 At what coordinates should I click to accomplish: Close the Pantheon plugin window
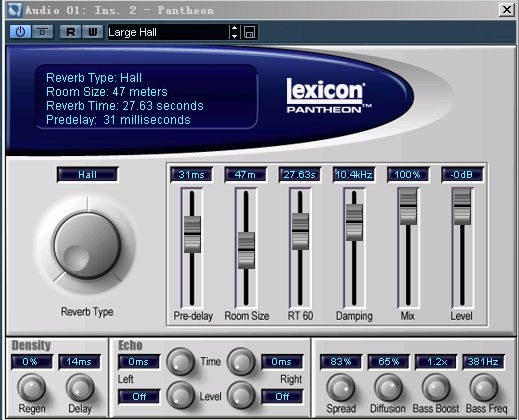point(507,9)
